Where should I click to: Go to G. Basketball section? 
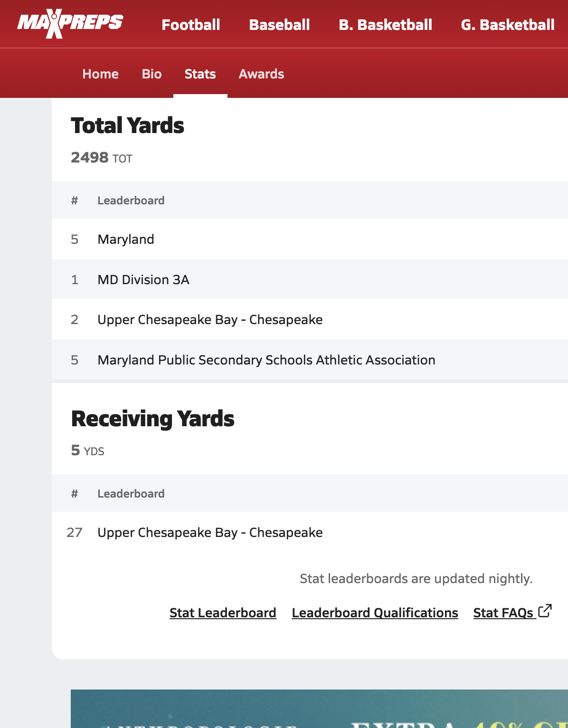pyautogui.click(x=507, y=25)
